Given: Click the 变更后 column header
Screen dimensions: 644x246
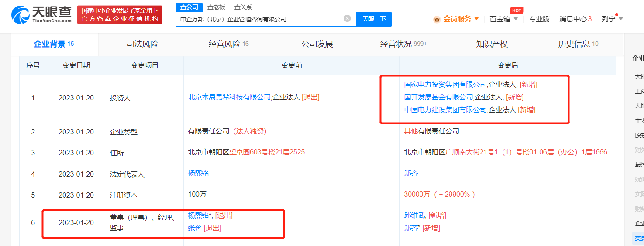Looking at the screenshot, I should (508, 65).
